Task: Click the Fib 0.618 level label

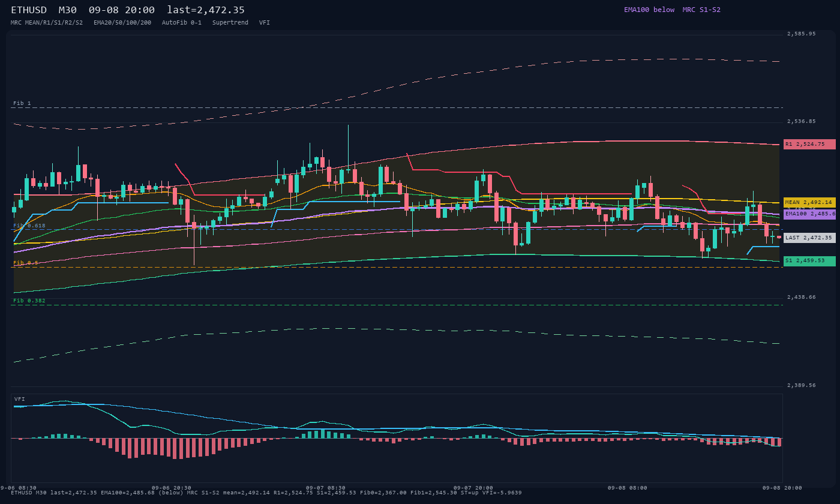Action: click(29, 226)
